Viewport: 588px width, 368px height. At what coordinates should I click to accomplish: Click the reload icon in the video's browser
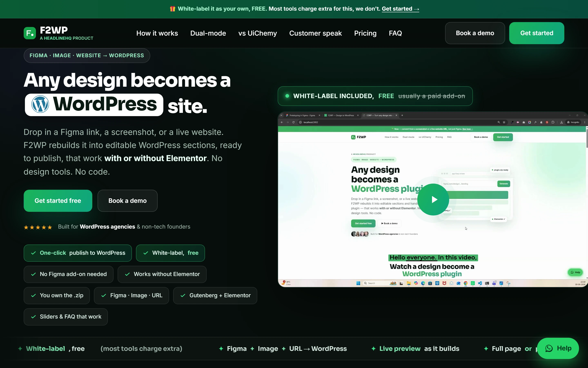(x=294, y=122)
